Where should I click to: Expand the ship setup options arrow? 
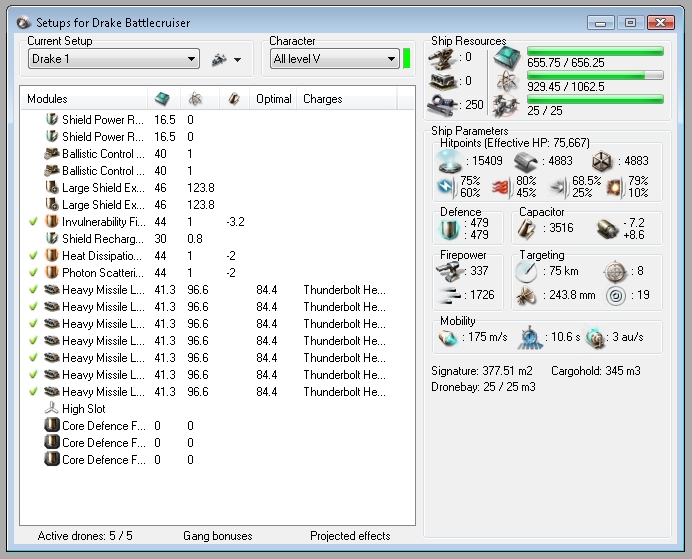pos(237,60)
